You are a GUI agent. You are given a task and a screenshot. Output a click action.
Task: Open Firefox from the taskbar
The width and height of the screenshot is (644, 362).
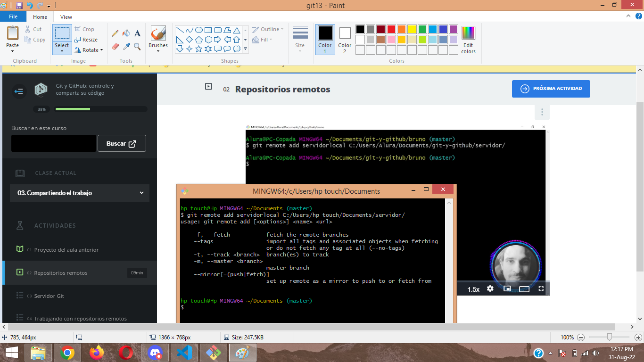(96, 353)
